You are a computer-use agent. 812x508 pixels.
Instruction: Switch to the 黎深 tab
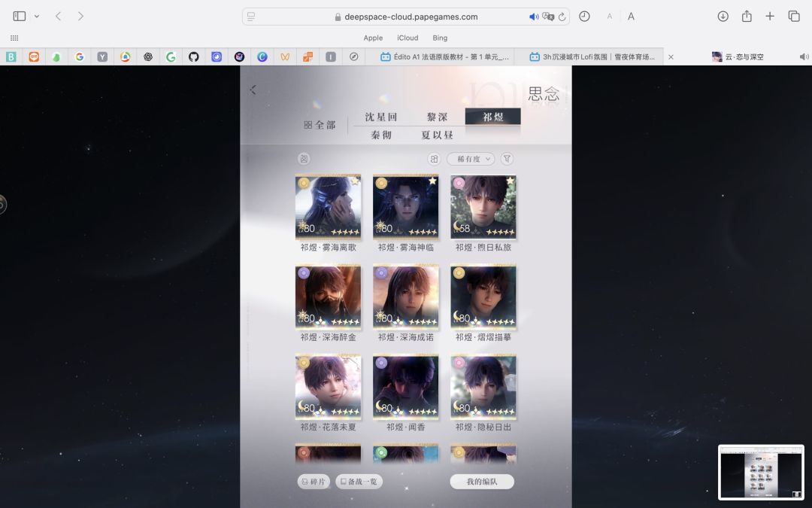coord(437,117)
